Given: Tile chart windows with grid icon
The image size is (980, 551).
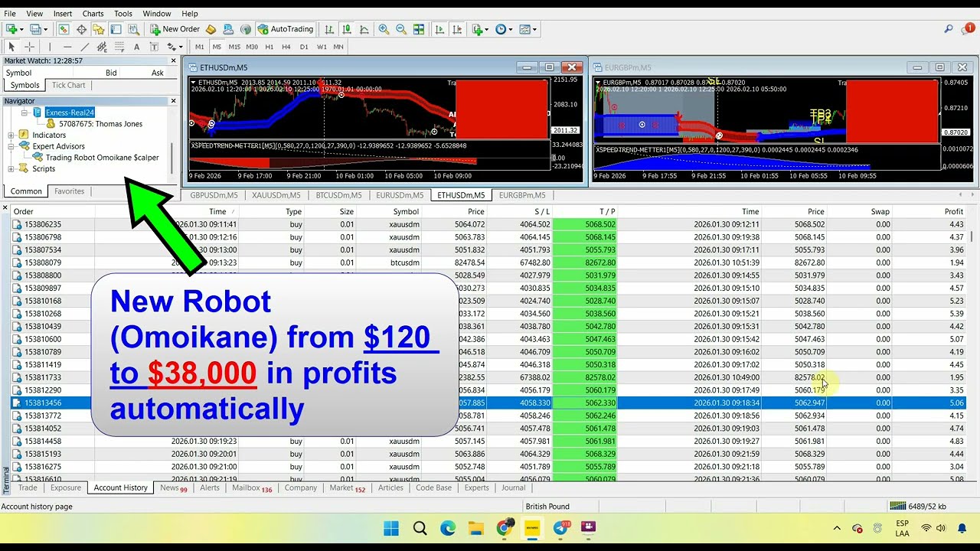Looking at the screenshot, I should click(x=419, y=29).
